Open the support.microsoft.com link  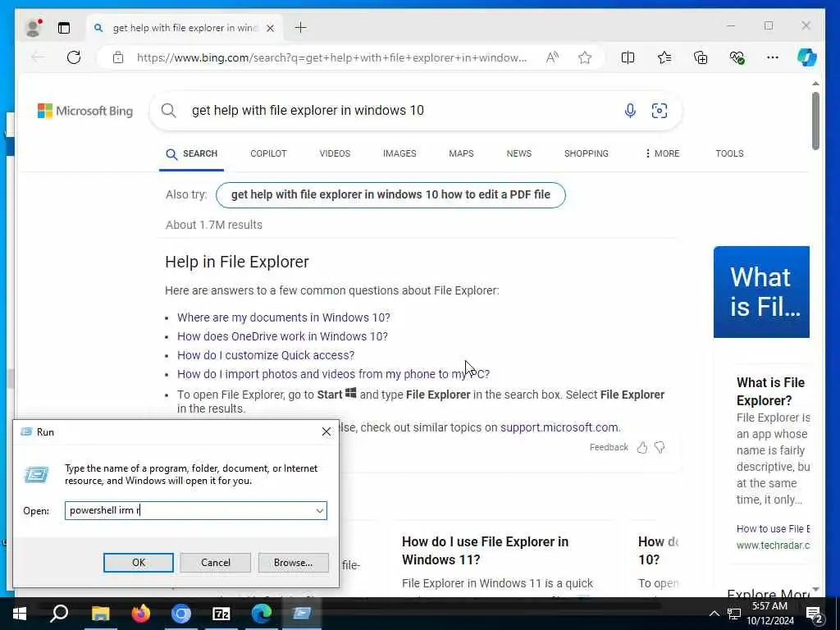click(559, 427)
